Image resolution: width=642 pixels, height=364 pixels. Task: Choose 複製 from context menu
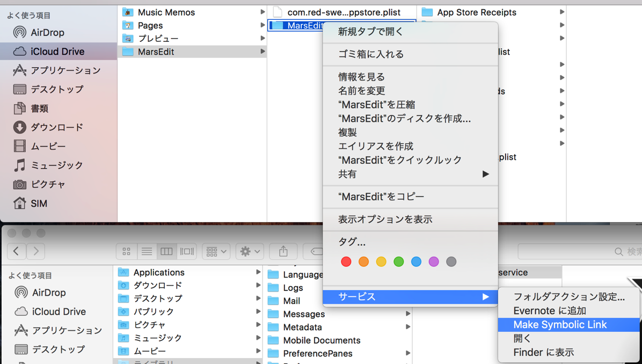410,132
